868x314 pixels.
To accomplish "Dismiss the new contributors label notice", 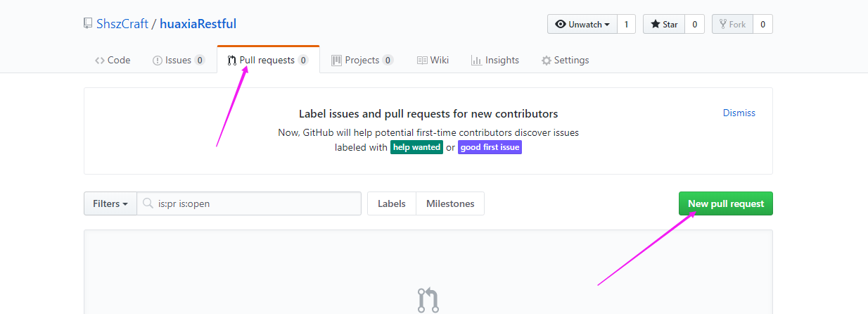I will pyautogui.click(x=739, y=113).
